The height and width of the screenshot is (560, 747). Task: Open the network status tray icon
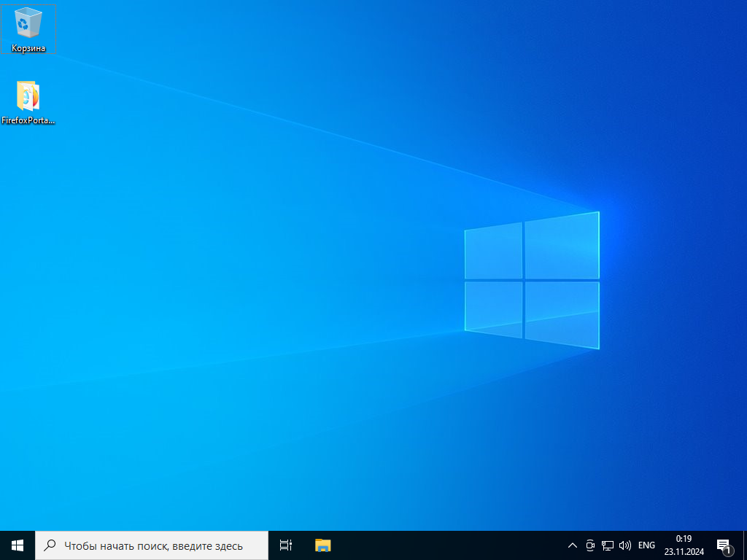(607, 545)
